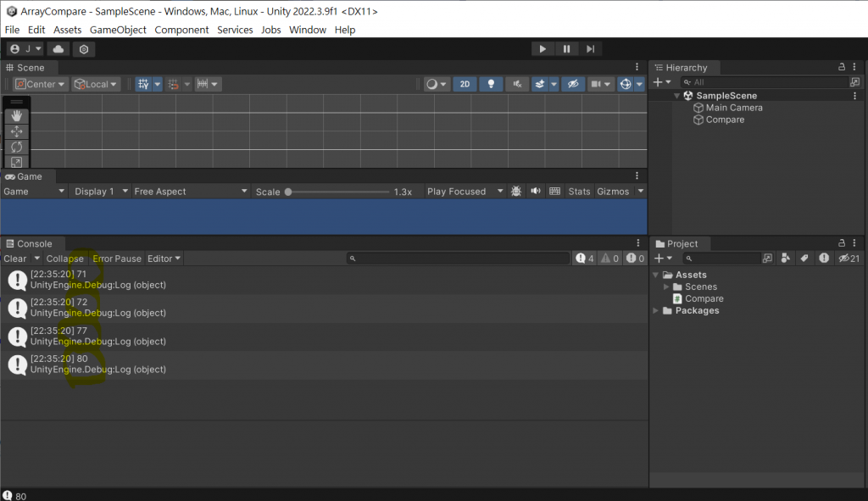Screen dimensions: 868x501
Task: Open the Play Focused dropdown
Action: click(x=465, y=192)
